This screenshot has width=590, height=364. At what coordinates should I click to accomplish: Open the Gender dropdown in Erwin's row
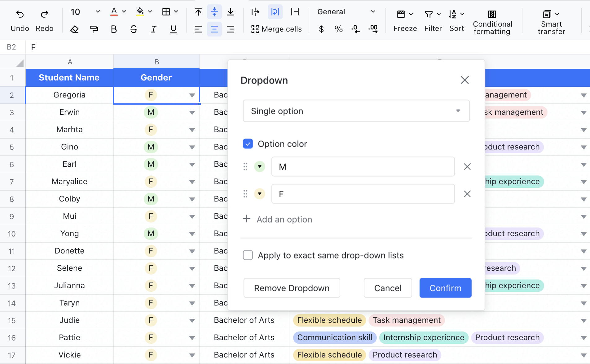point(192,112)
